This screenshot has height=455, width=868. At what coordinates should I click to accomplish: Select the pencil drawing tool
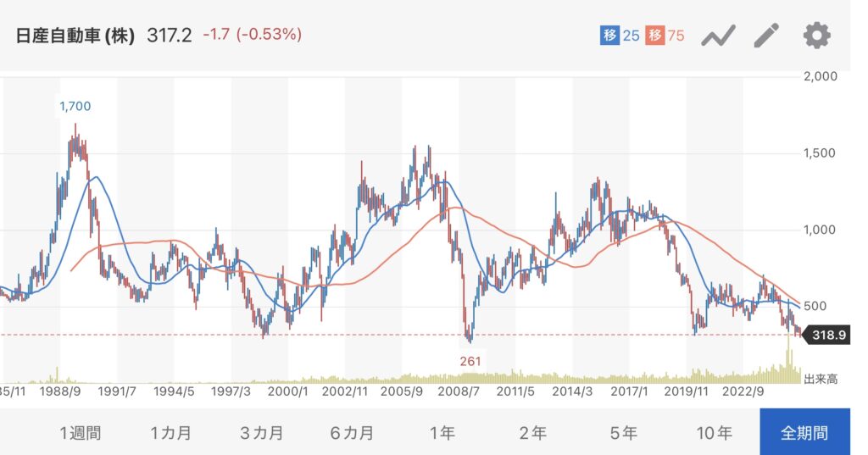[x=766, y=36]
